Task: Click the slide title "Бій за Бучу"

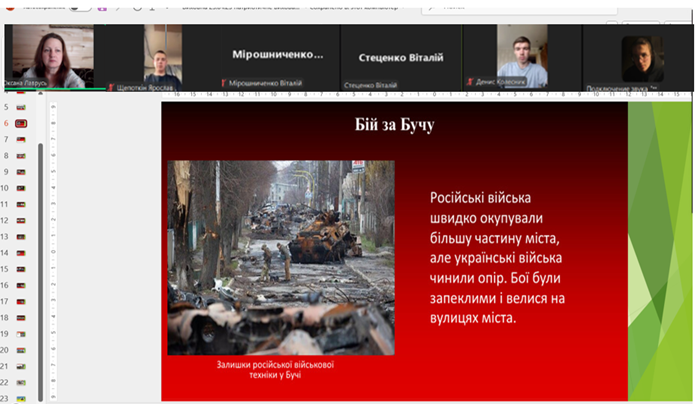Action: pos(394,124)
